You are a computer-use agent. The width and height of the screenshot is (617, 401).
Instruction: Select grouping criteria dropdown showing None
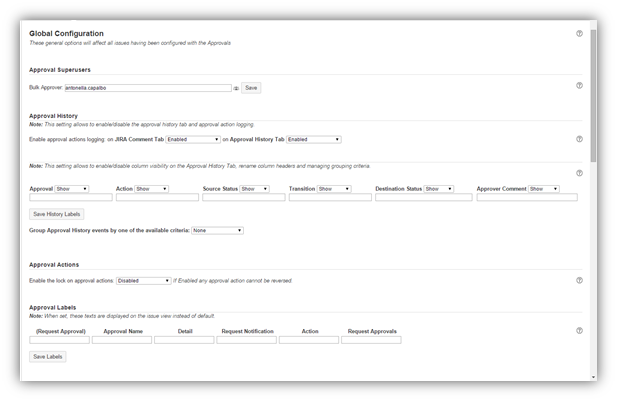point(217,230)
